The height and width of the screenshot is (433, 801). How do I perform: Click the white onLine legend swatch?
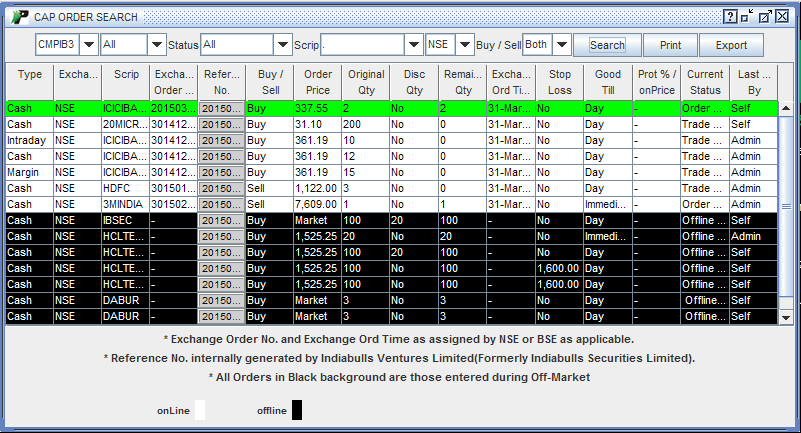click(200, 410)
